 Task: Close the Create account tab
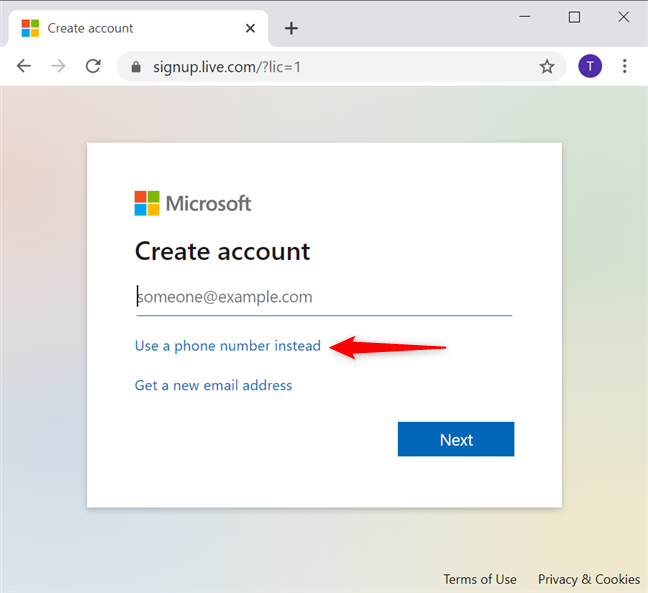[x=251, y=28]
